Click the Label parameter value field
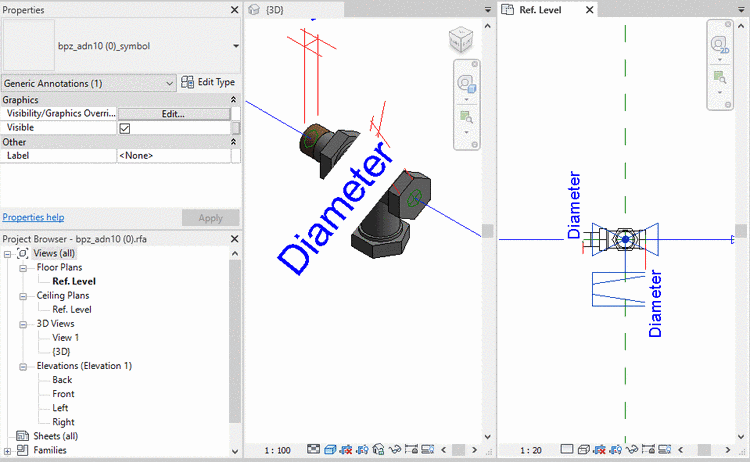The height and width of the screenshot is (462, 750). (x=174, y=155)
